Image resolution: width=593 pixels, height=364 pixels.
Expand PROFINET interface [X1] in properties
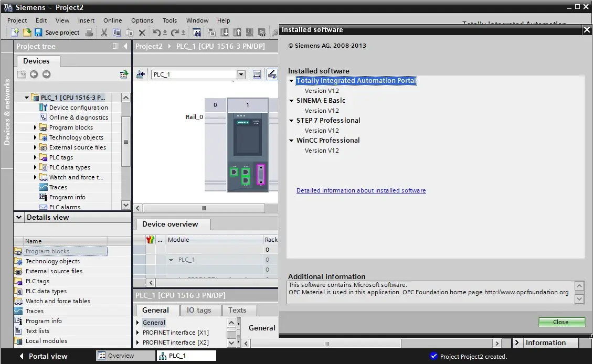pos(137,333)
